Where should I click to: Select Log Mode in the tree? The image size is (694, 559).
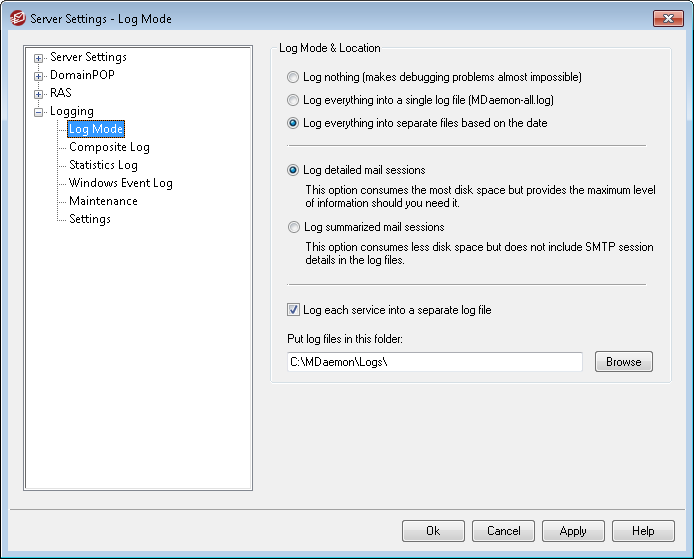click(96, 130)
